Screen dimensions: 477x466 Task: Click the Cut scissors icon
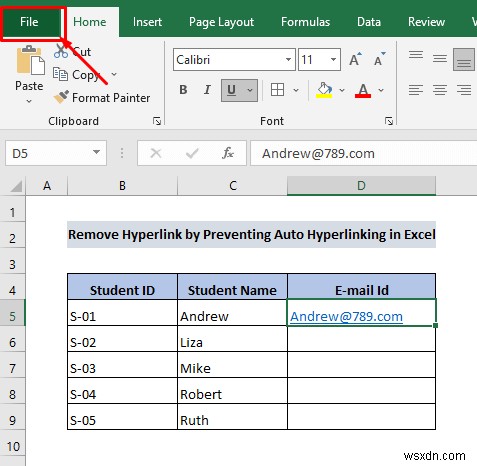(x=61, y=51)
